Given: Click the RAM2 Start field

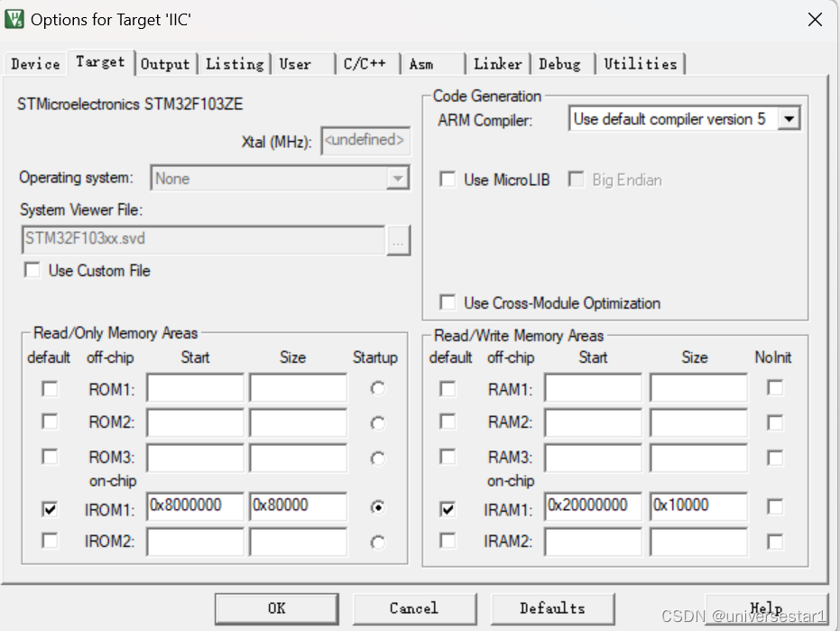Looking at the screenshot, I should [593, 422].
